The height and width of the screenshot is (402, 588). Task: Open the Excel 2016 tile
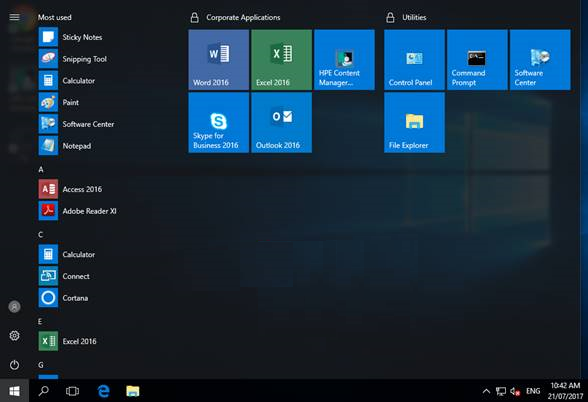tap(282, 60)
